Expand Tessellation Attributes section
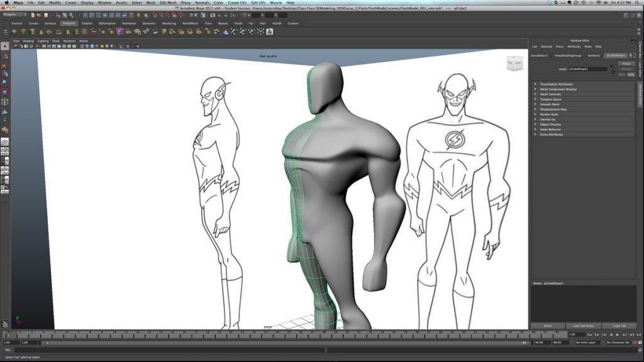This screenshot has height=362, width=644. 583,84
